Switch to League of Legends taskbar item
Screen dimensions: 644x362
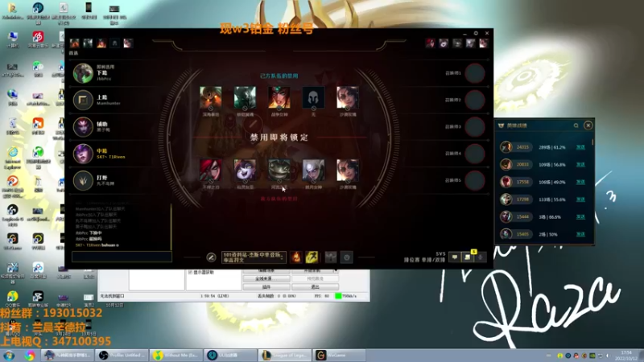[x=284, y=356]
